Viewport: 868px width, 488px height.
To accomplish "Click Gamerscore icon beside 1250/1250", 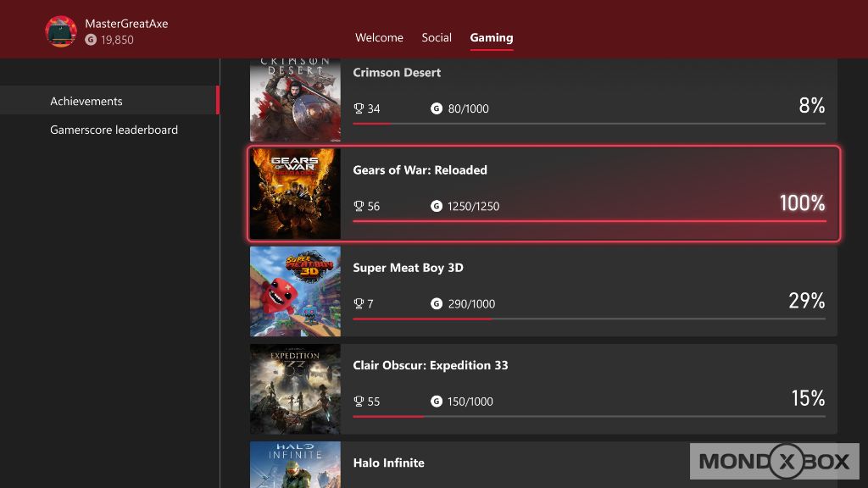I will point(437,206).
